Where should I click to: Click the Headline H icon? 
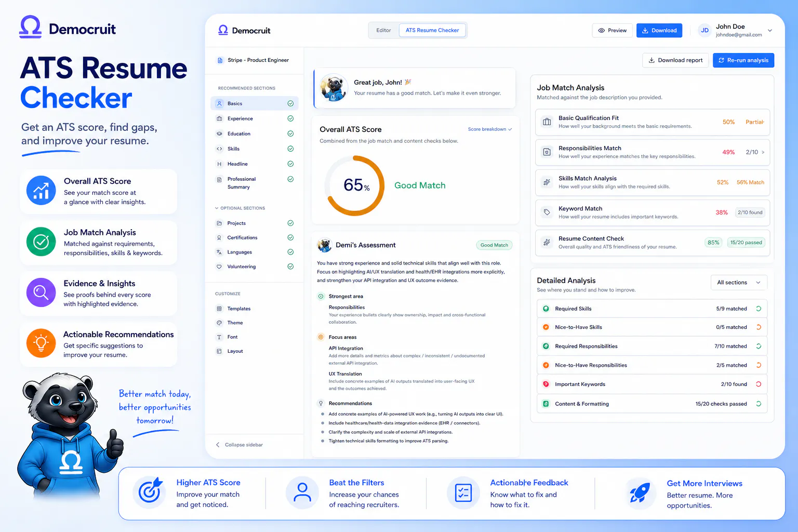click(x=219, y=164)
